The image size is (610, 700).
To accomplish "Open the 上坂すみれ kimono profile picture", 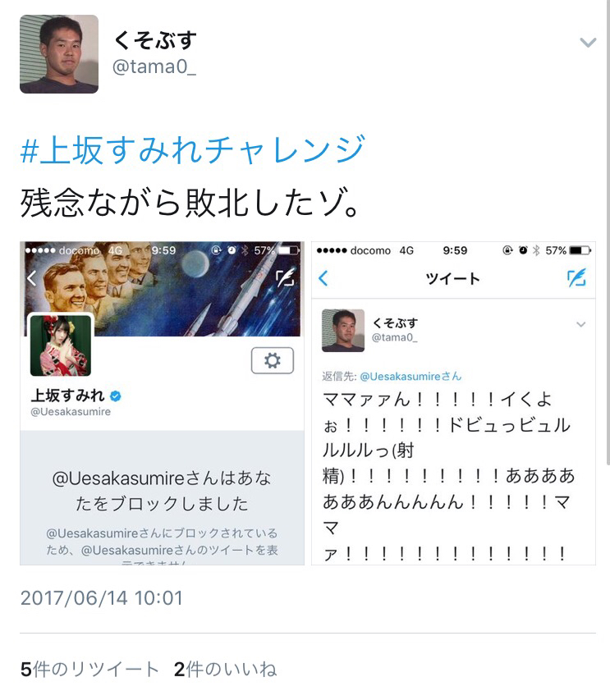I will tap(60, 345).
